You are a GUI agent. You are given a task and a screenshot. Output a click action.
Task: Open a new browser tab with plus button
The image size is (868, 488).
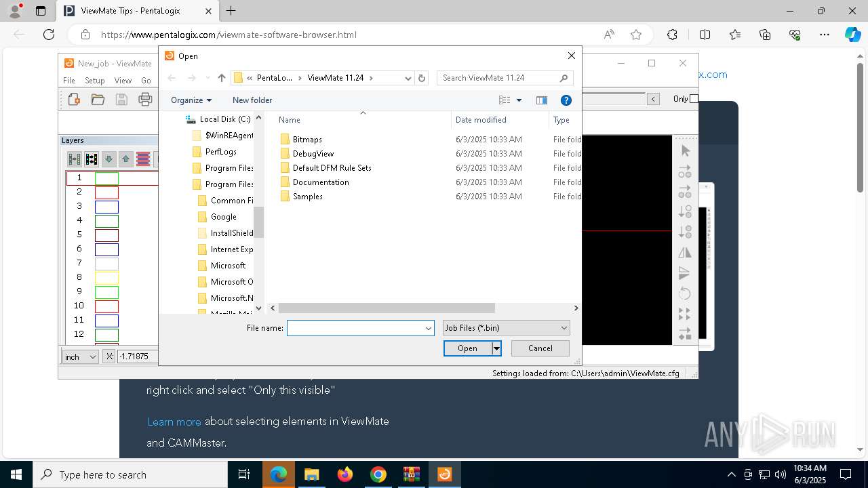(231, 11)
